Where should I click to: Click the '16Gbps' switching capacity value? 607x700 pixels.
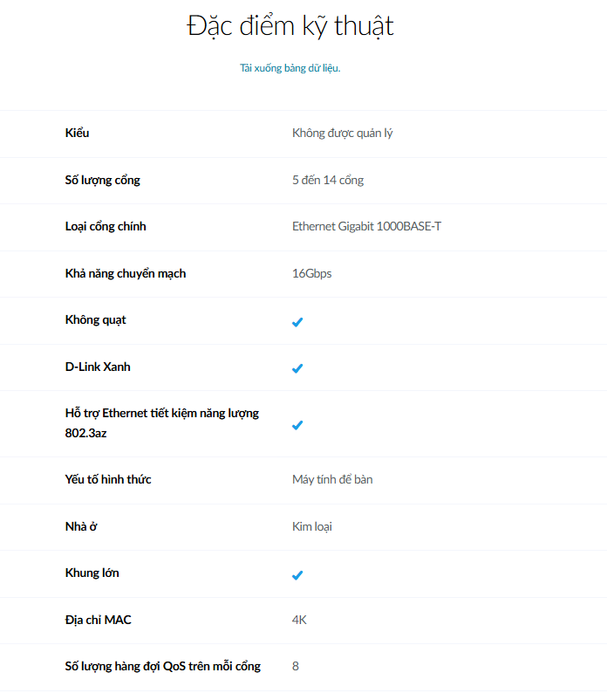[311, 274]
